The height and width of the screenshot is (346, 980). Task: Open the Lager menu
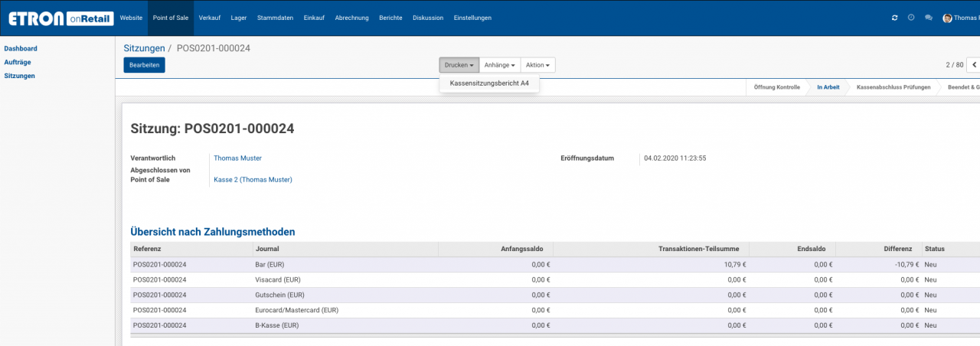(x=239, y=18)
